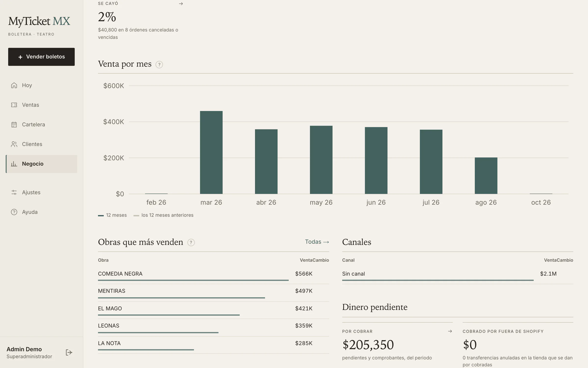The width and height of the screenshot is (588, 368).
Task: Click the Todas link for all obras
Action: tap(317, 242)
